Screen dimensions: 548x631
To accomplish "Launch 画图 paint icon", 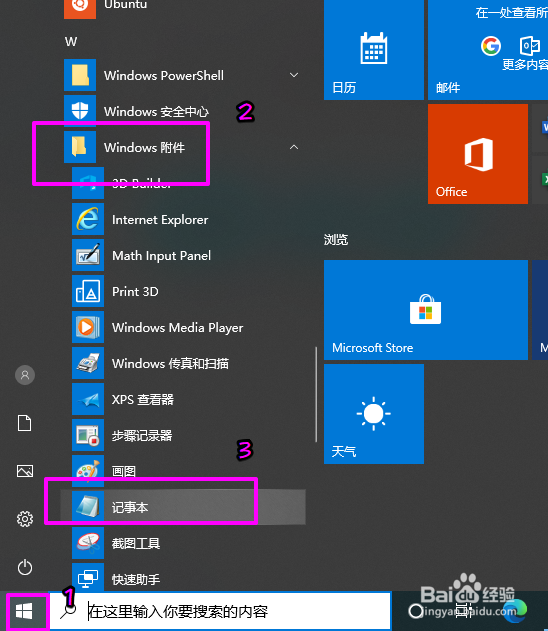I will [88, 469].
